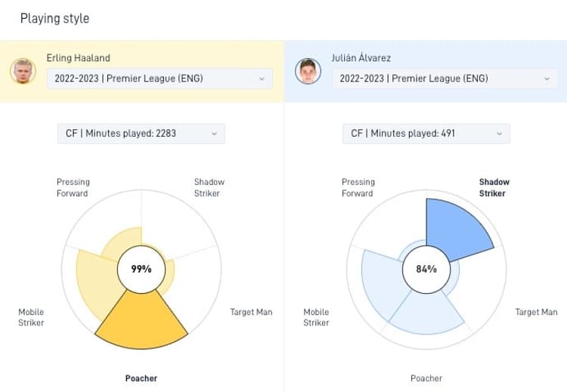
Task: Open Álvarez's 2022-2023 Premier League season dropdown
Action: point(445,79)
